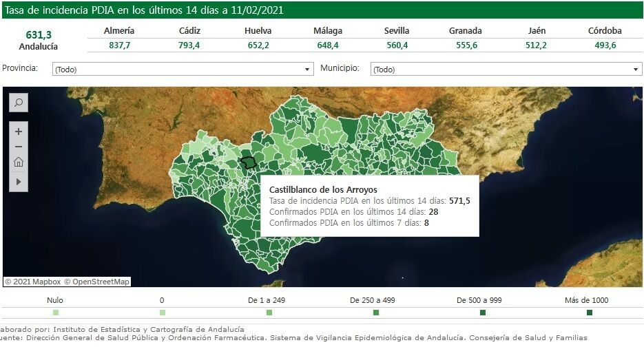Open the OpenStreetMap attribution link
This screenshot has width=644, height=347.
coord(97,282)
